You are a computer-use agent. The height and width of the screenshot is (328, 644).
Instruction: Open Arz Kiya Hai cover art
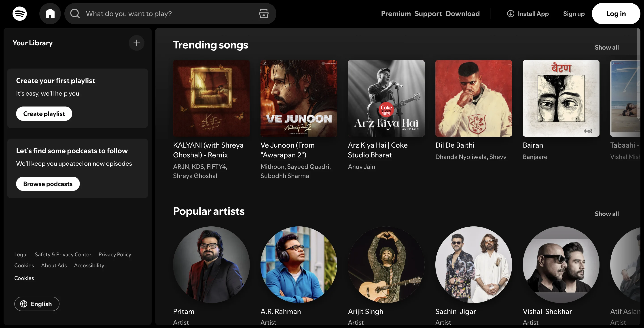386,98
